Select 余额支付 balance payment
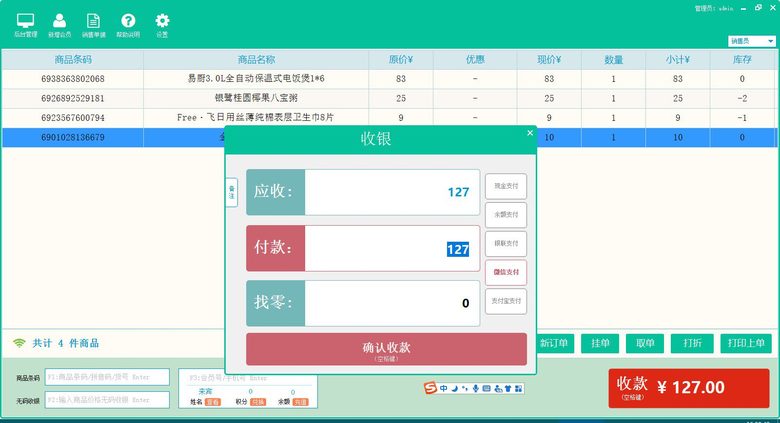 tap(506, 215)
